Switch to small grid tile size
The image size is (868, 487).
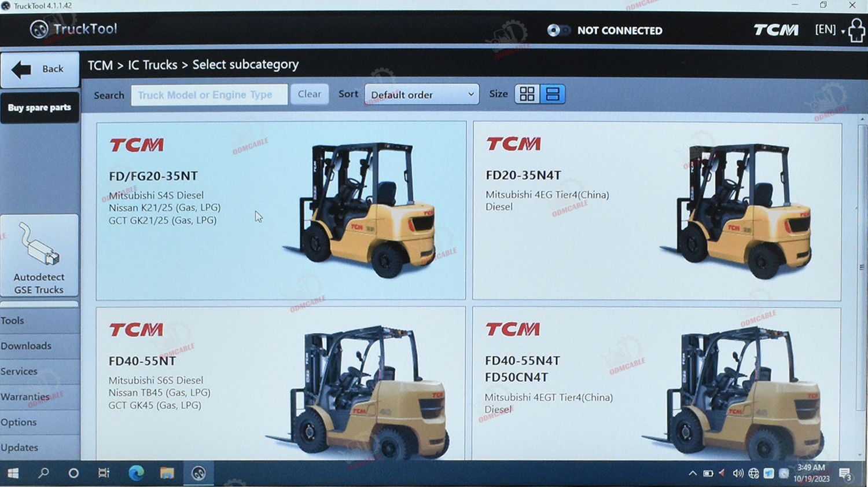(527, 94)
